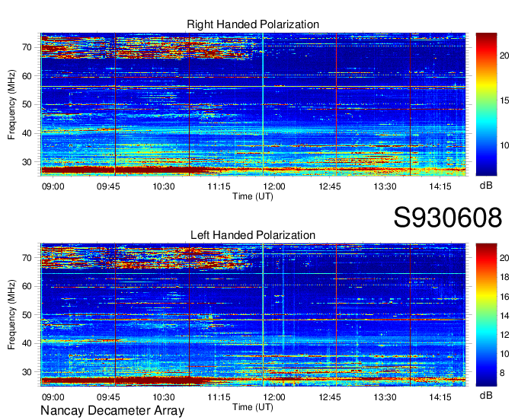Image resolution: width=518 pixels, height=420 pixels.
Task: Click 70 MHz tick on right-handed frequency axis
Action: click(x=27, y=47)
